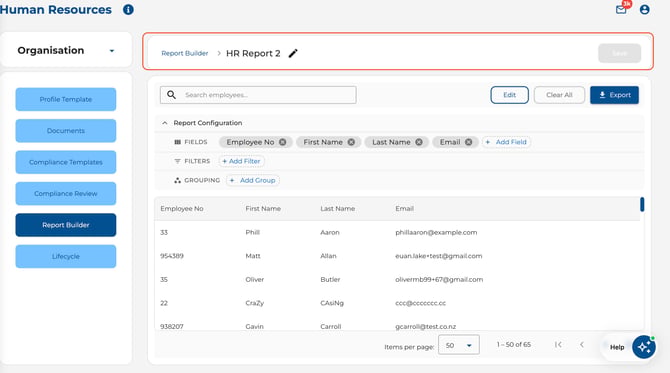Remove the Email field chip
The image size is (670, 373).
coord(468,142)
